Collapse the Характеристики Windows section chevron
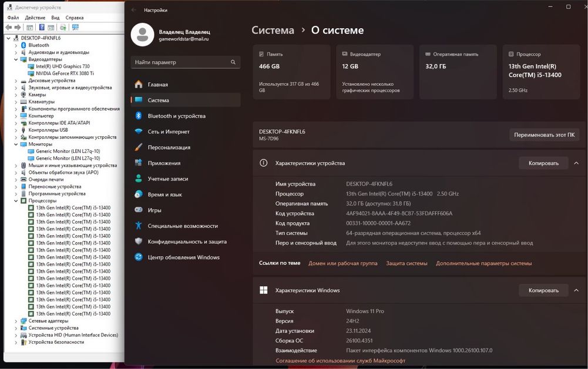The width and height of the screenshot is (588, 369). coord(576,290)
